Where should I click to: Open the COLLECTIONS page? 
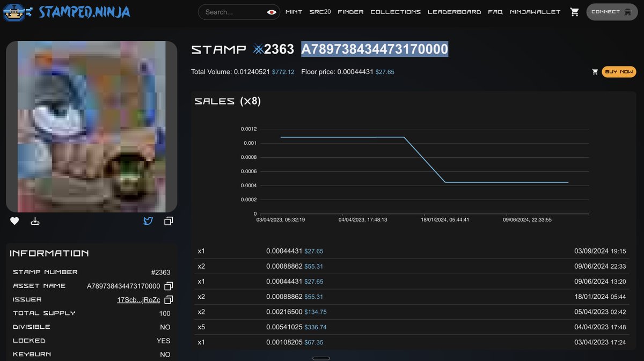(396, 11)
